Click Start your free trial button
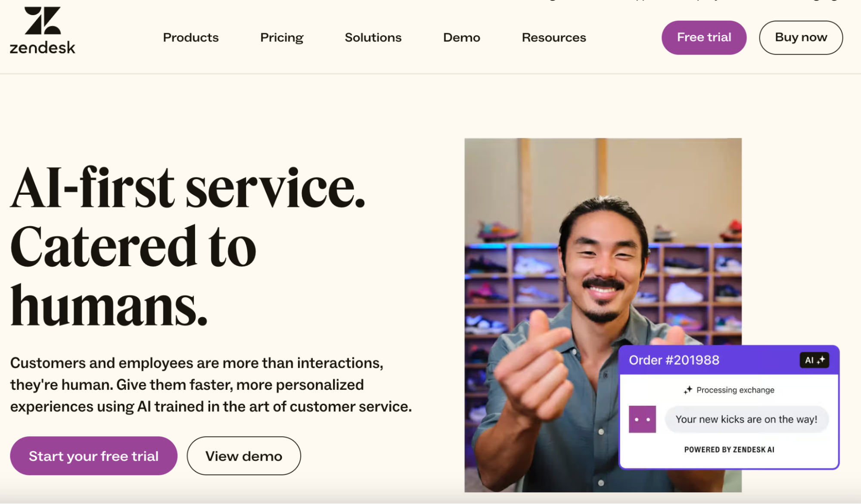This screenshot has width=861, height=504. click(x=93, y=456)
